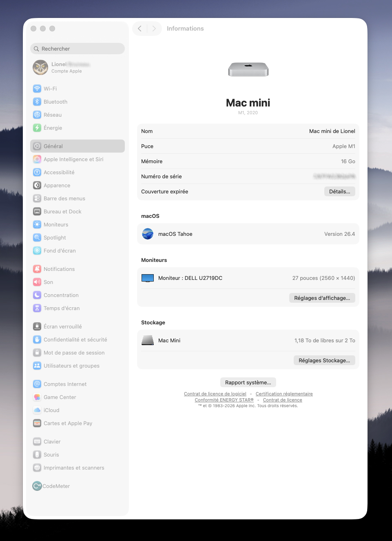Open Apple Intelligence et Siri settings
The image size is (392, 541).
[x=73, y=159]
